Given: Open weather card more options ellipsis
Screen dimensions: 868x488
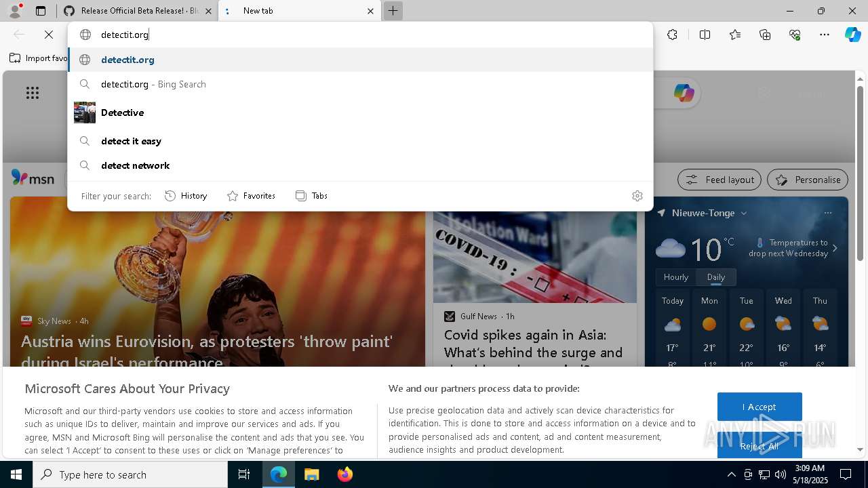Looking at the screenshot, I should [x=827, y=213].
